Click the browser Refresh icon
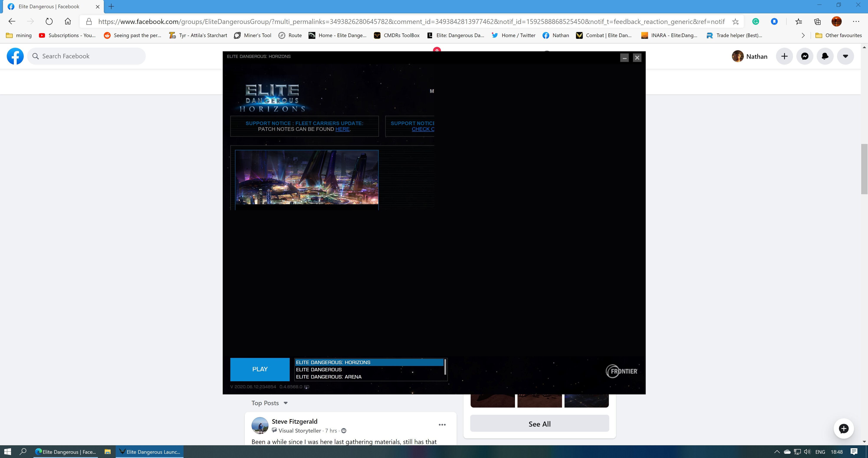 (x=49, y=21)
